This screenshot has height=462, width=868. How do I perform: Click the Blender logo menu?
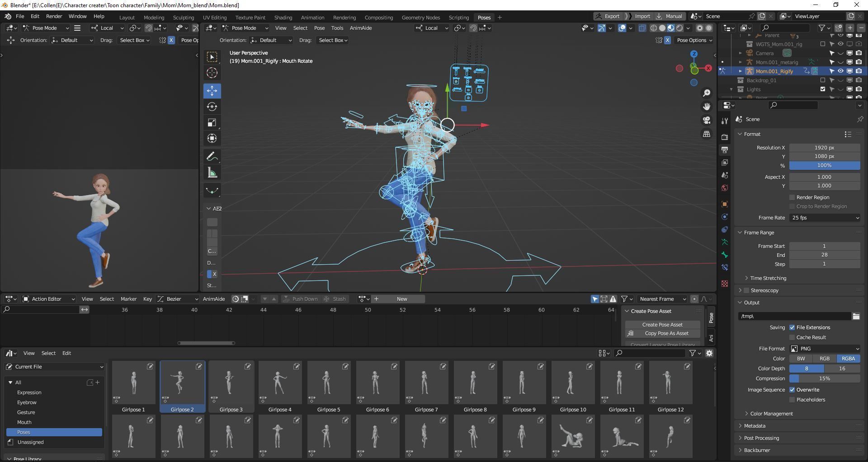pos(8,16)
